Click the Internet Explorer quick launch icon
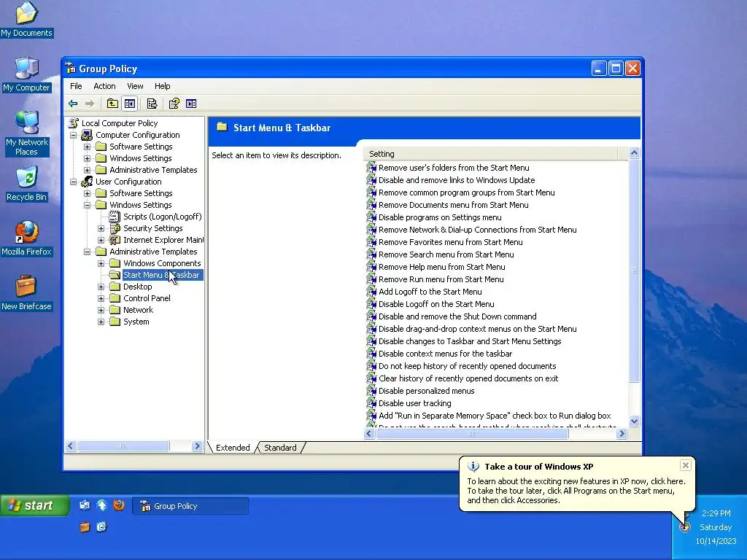 (101, 526)
